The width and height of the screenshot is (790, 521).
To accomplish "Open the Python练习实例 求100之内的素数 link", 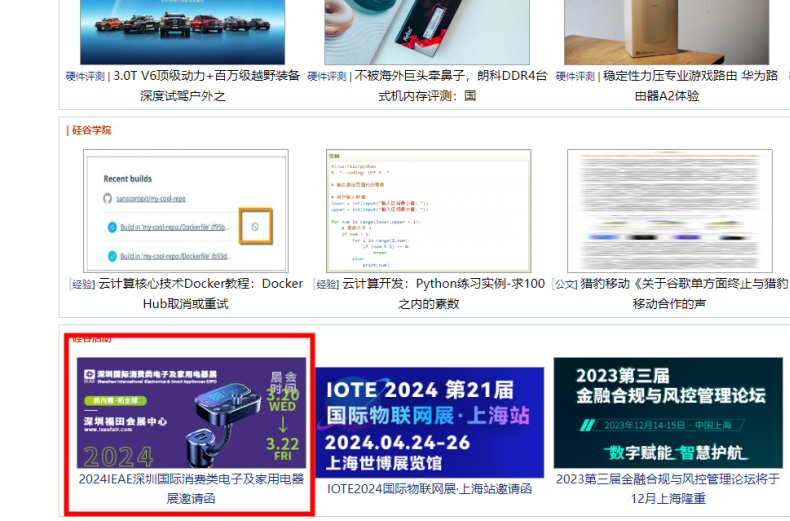I will click(x=444, y=284).
